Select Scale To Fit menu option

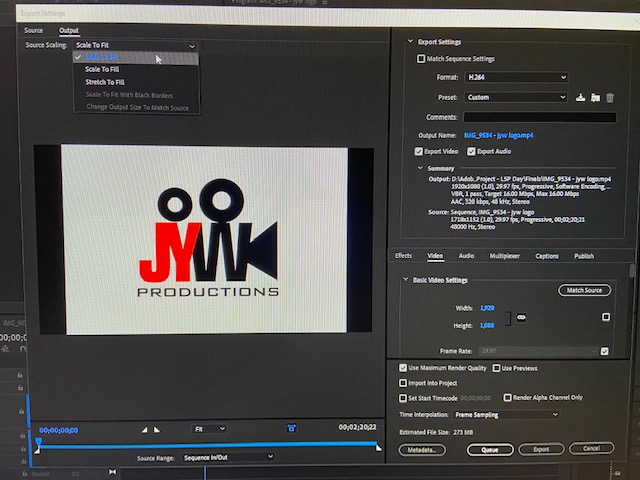136,58
